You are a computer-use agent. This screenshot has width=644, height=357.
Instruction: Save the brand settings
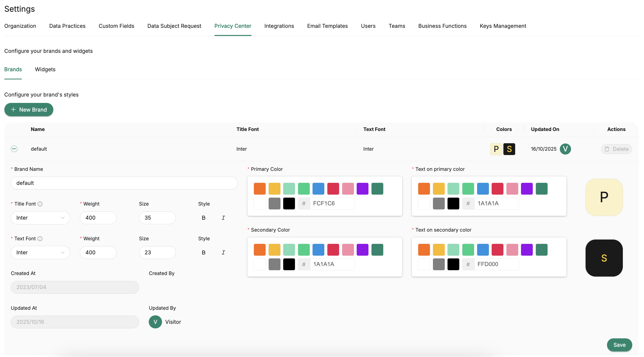619,345
